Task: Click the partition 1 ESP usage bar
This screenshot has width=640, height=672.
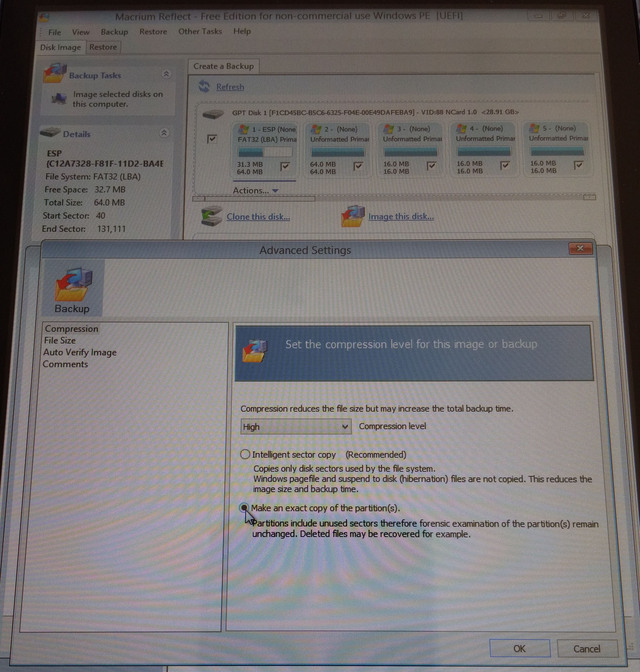Action: [265, 152]
